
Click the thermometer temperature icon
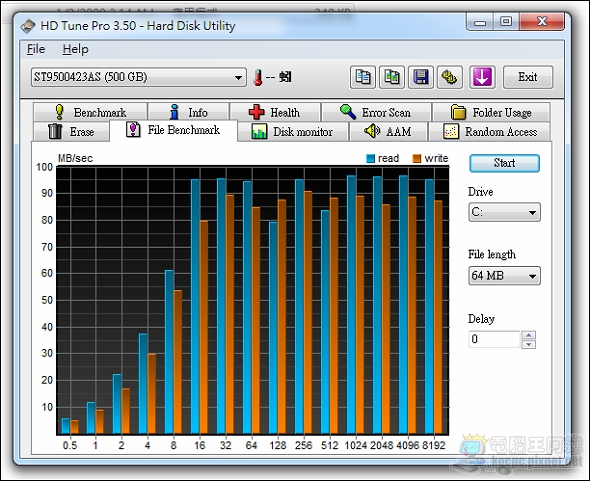tap(258, 78)
